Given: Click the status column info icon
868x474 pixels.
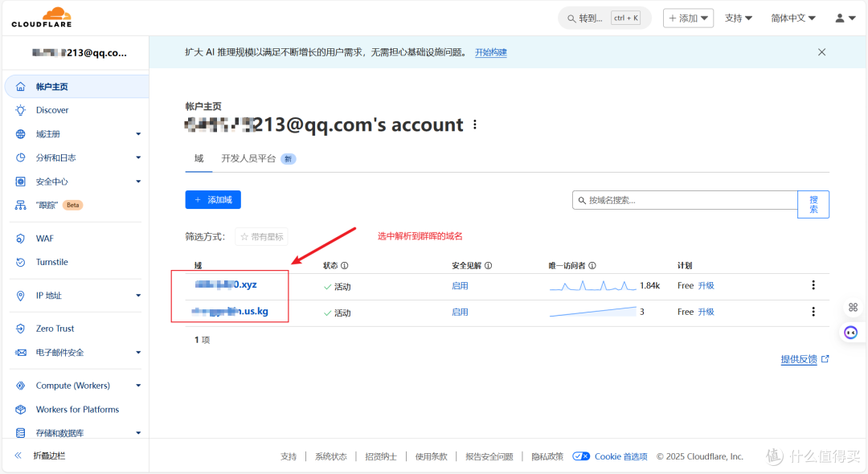Looking at the screenshot, I should [344, 265].
